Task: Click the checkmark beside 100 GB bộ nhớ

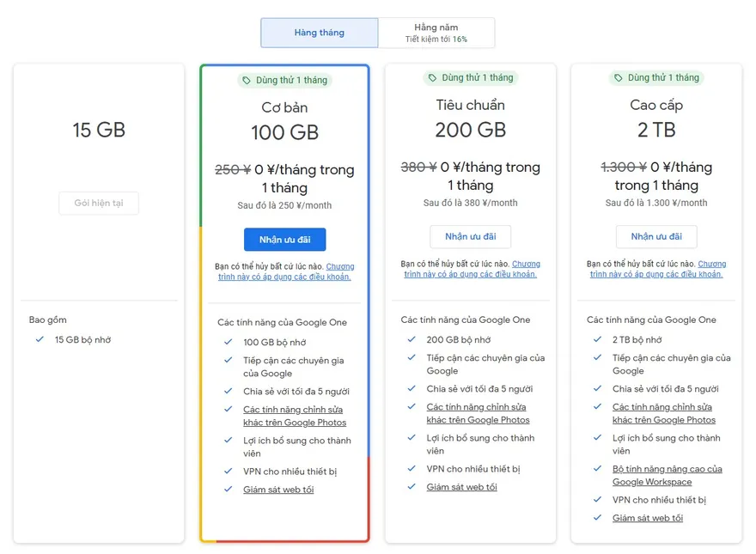Action: pyautogui.click(x=227, y=341)
